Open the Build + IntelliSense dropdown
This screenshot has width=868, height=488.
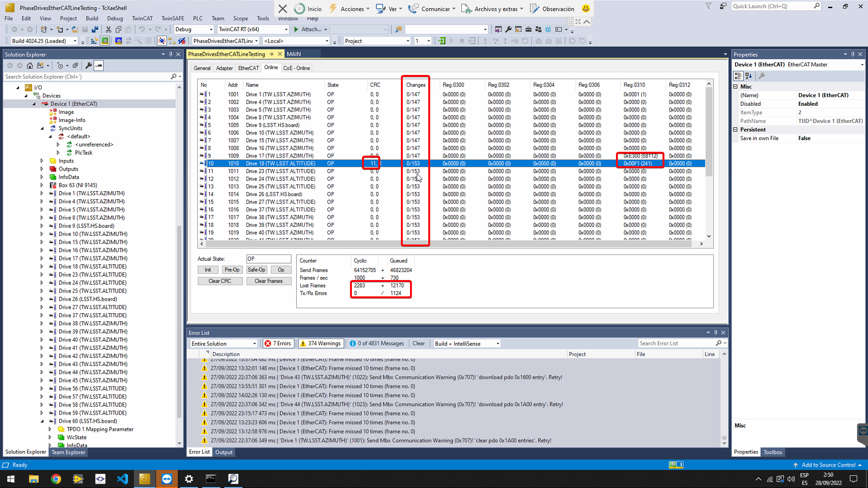coord(467,343)
